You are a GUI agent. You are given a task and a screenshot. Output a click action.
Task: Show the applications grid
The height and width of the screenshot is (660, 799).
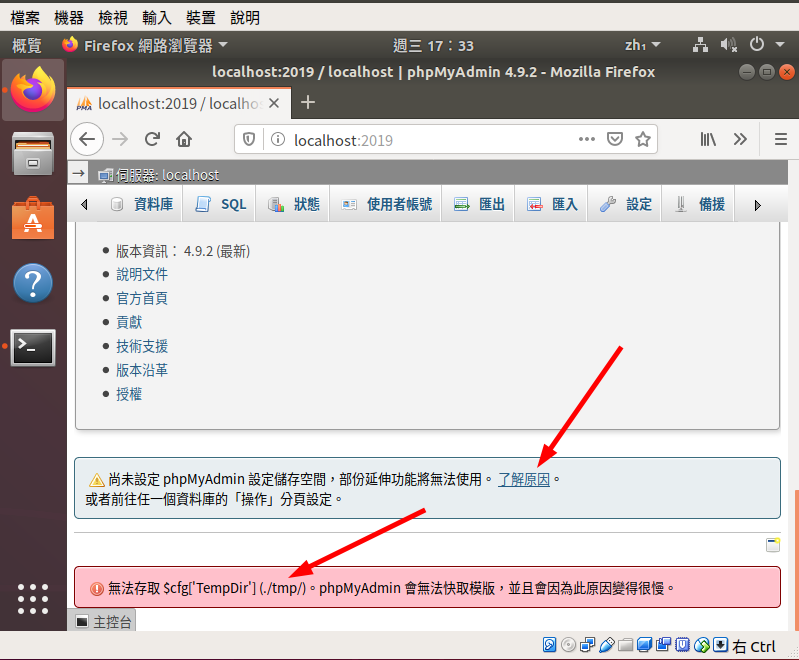coord(33,599)
